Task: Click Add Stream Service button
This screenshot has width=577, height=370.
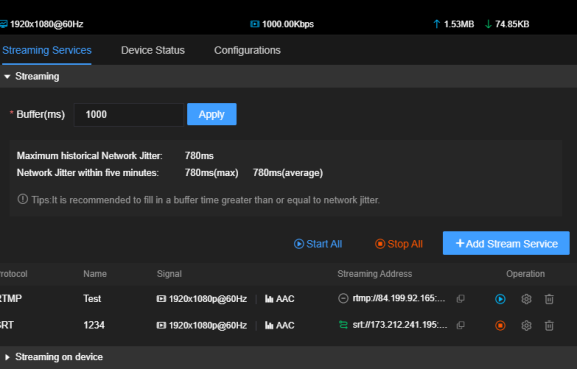Action: (x=506, y=243)
